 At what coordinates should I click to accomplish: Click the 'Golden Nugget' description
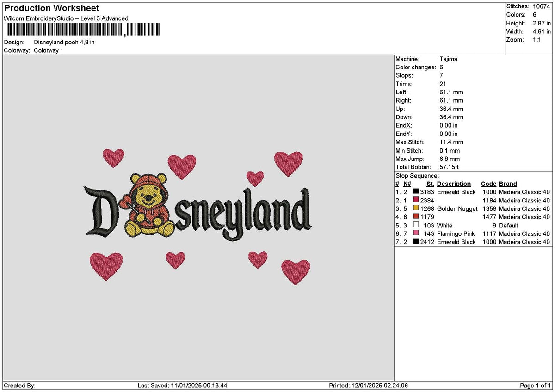(x=457, y=208)
